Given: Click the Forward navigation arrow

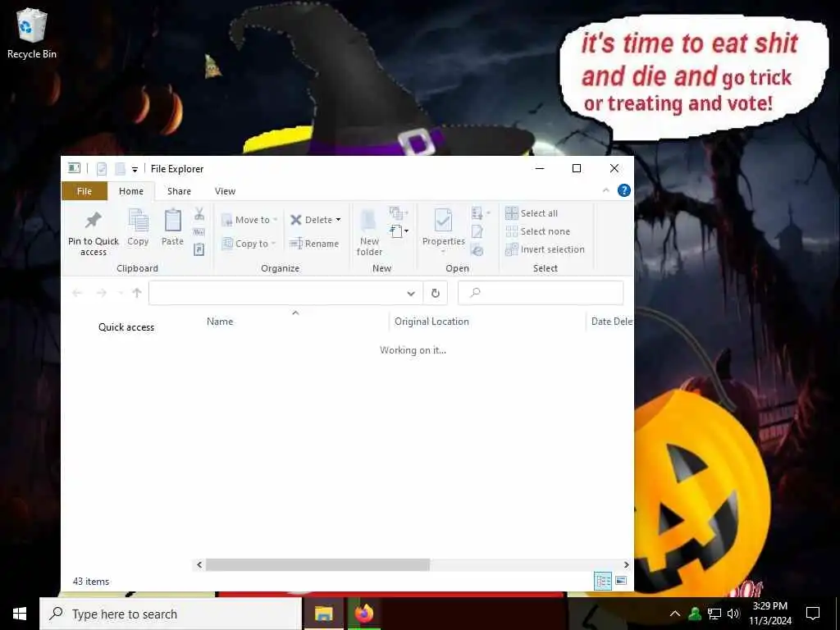Looking at the screenshot, I should [x=101, y=293].
